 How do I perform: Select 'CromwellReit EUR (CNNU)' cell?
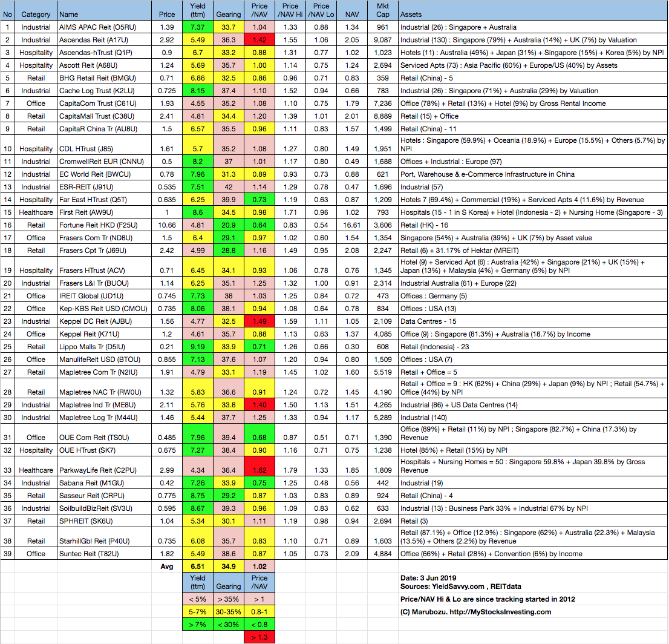(104, 162)
